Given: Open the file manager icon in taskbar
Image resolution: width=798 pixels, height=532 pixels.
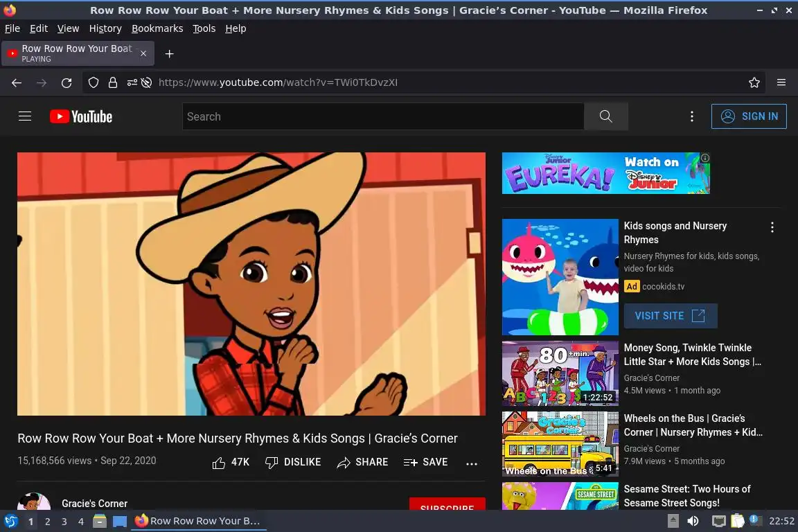Looking at the screenshot, I should click(x=100, y=521).
